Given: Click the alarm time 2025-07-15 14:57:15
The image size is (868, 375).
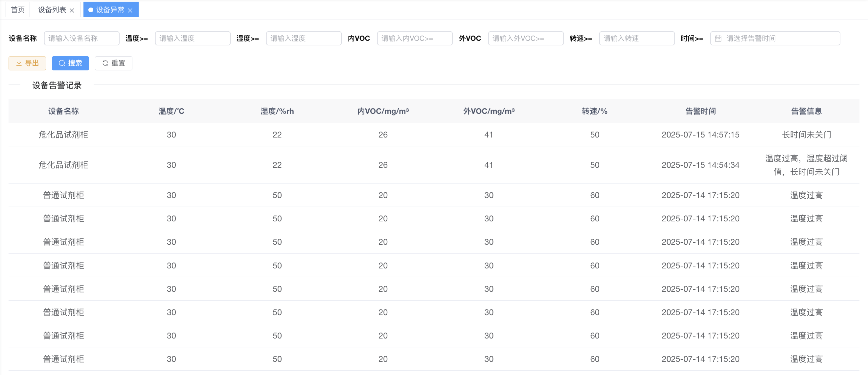Looking at the screenshot, I should point(700,135).
